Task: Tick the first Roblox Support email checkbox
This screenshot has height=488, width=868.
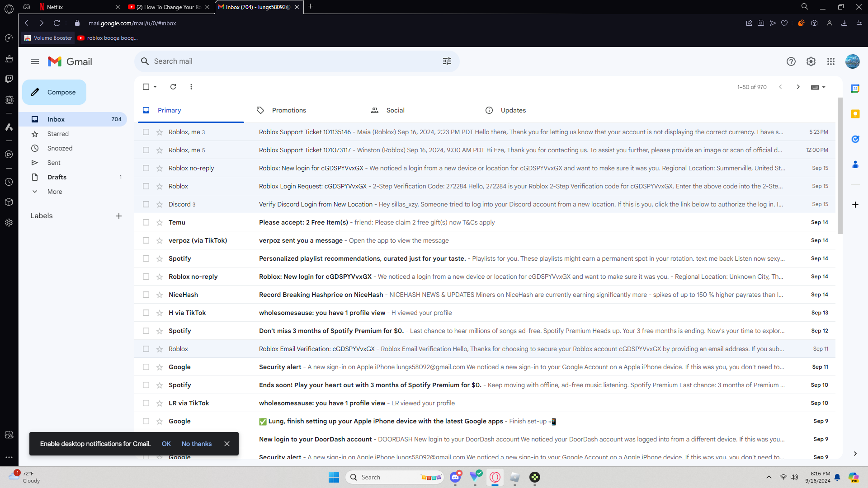Action: (146, 132)
